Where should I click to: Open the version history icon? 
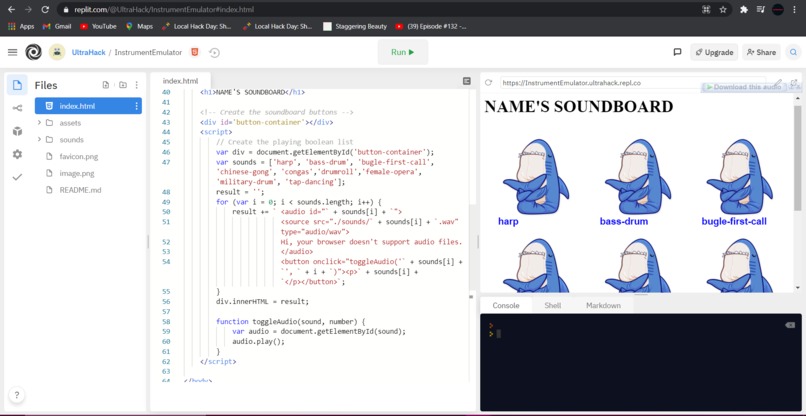[x=215, y=52]
